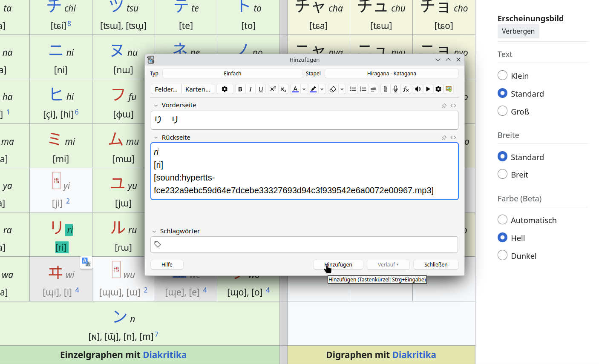Record audio with the microphone icon
The height and width of the screenshot is (364, 599).
coord(395,89)
